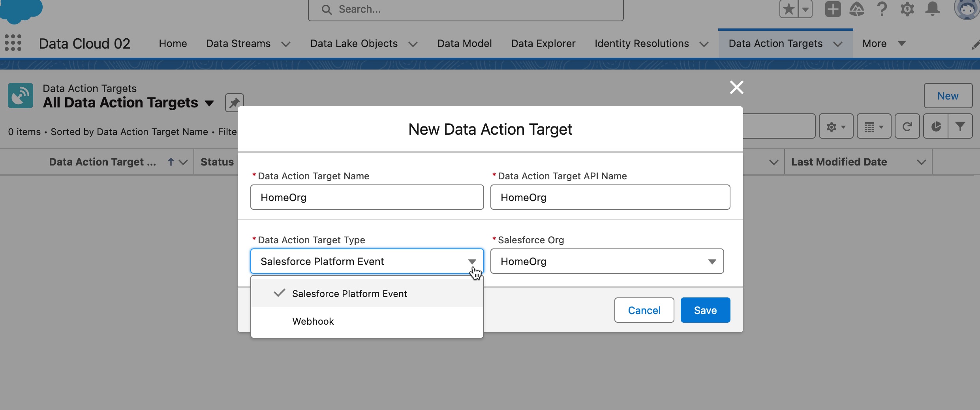Open the Help question mark icon
The width and height of the screenshot is (980, 410).
882,9
